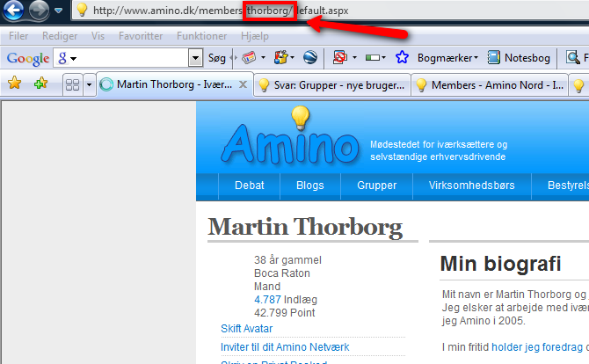Click the 42.799 Point text
589x364 pixels.
tap(284, 312)
